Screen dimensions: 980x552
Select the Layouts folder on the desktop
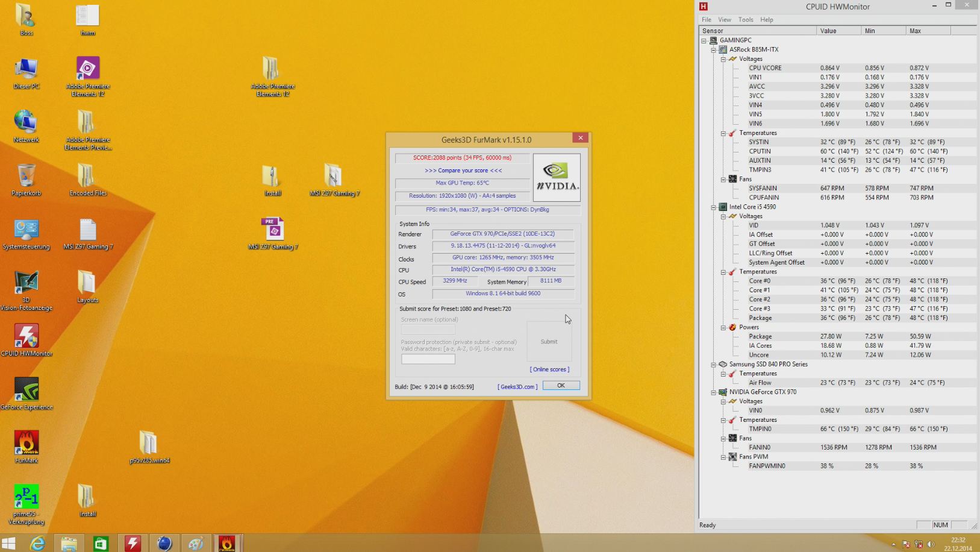88,287
